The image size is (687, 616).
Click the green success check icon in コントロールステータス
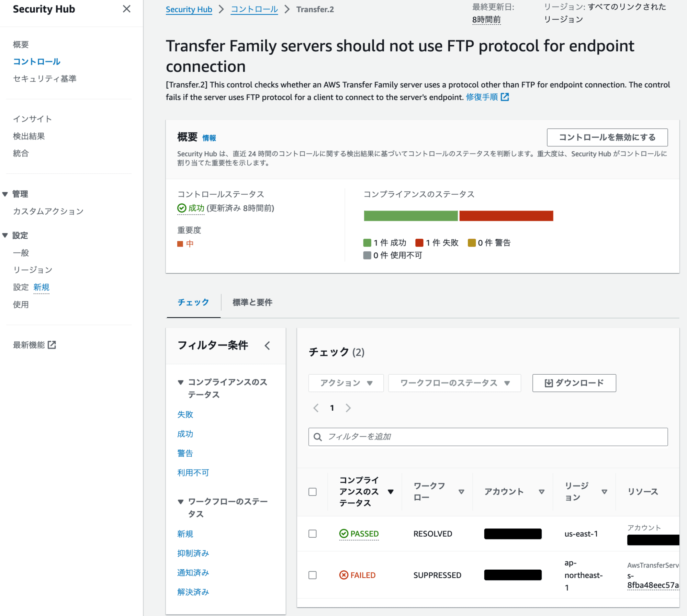[182, 208]
